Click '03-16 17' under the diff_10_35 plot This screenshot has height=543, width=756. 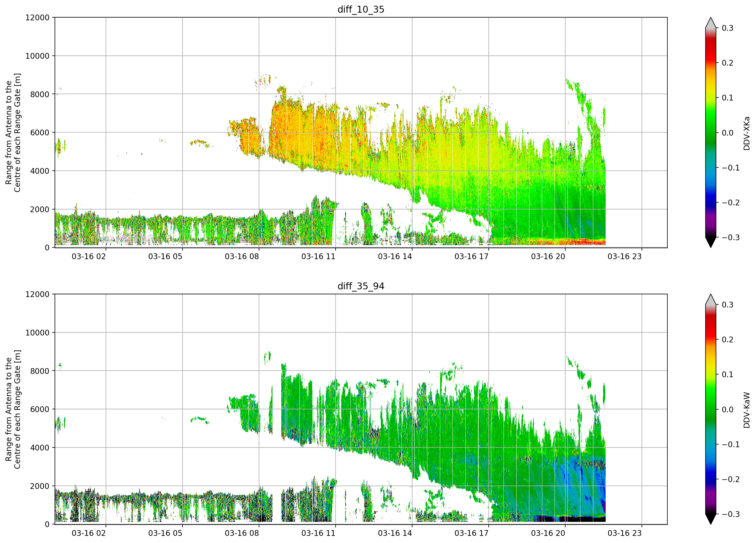click(472, 256)
